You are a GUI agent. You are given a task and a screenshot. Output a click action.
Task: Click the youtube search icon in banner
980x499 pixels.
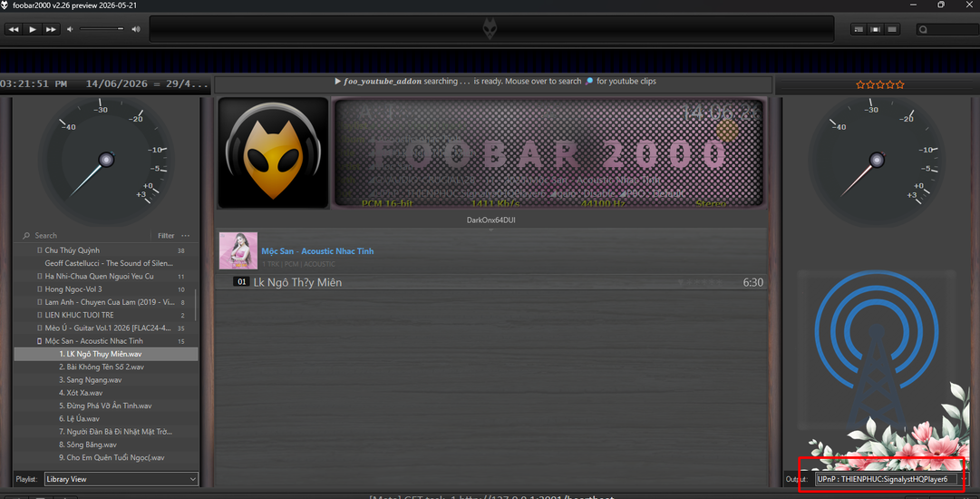pos(588,82)
